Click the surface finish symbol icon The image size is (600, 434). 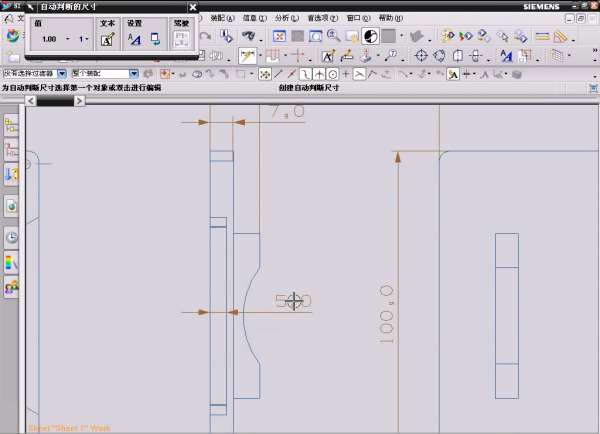click(366, 56)
